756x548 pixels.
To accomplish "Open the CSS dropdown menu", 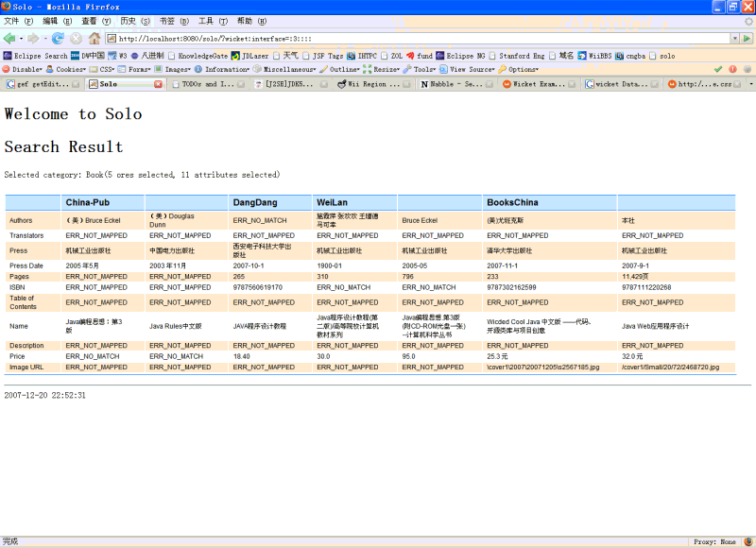I will pos(102,69).
